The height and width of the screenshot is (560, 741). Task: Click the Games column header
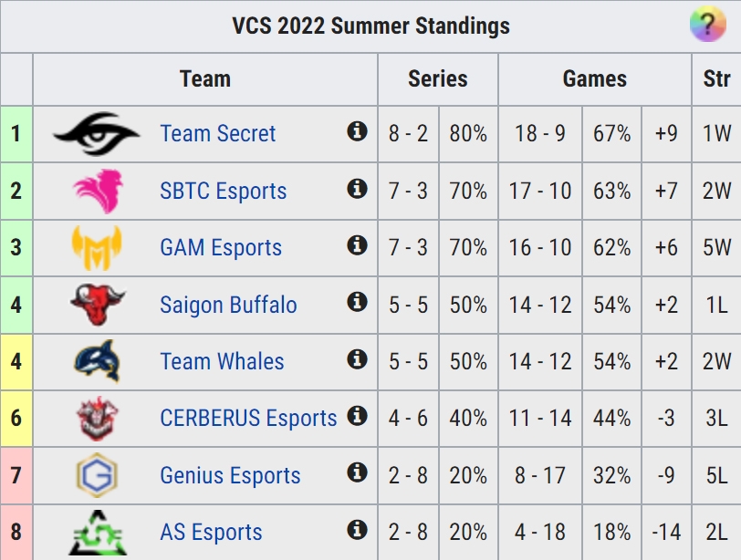point(594,78)
